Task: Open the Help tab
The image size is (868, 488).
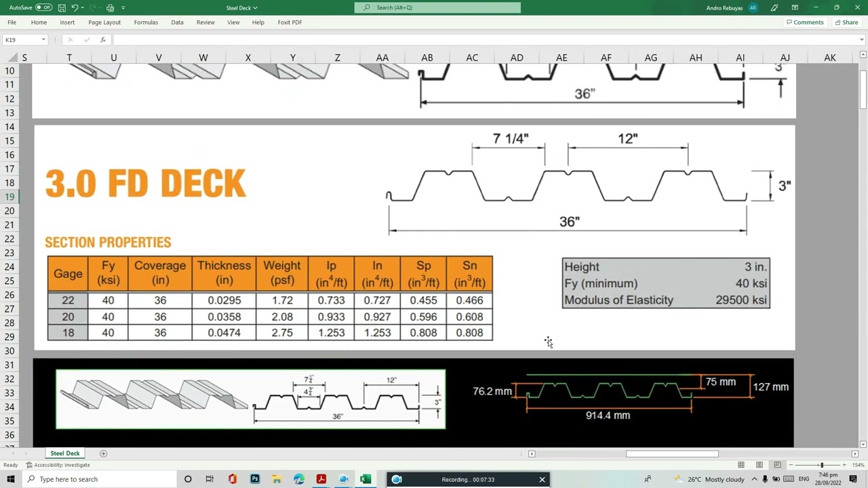Action: (258, 22)
